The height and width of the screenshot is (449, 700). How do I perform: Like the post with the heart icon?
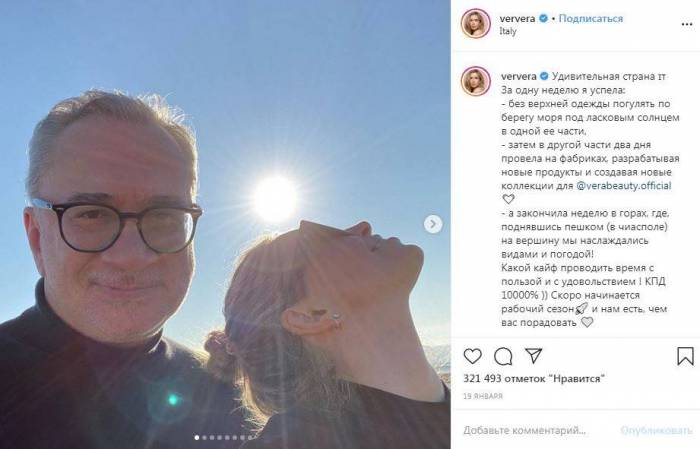[472, 356]
